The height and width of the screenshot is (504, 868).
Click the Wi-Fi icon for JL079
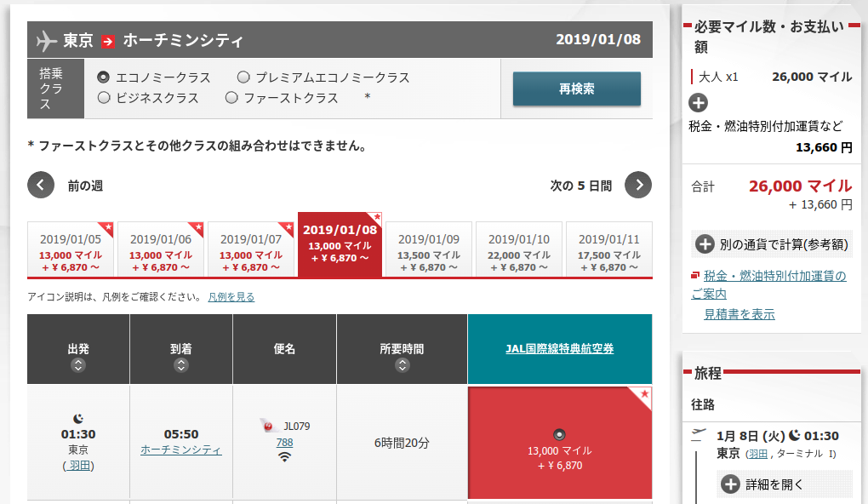pyautogui.click(x=284, y=457)
